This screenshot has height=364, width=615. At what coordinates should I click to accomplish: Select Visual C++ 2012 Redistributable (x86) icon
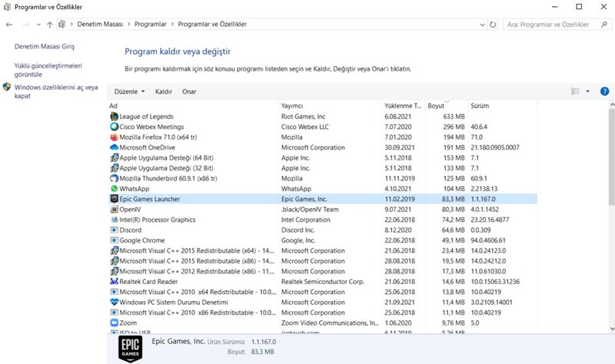[x=114, y=271]
